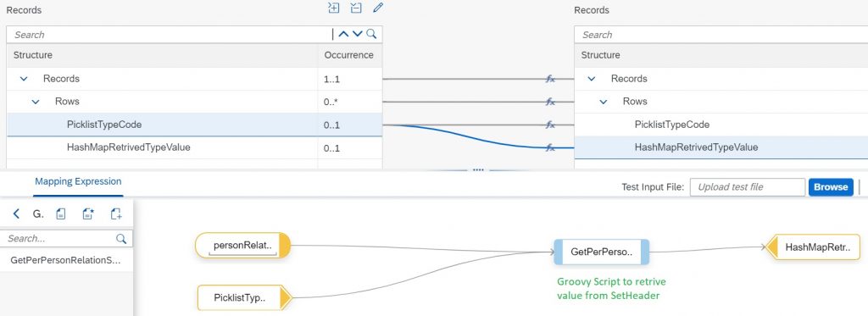Click the Upload test file input field
The image size is (868, 316).
748,187
